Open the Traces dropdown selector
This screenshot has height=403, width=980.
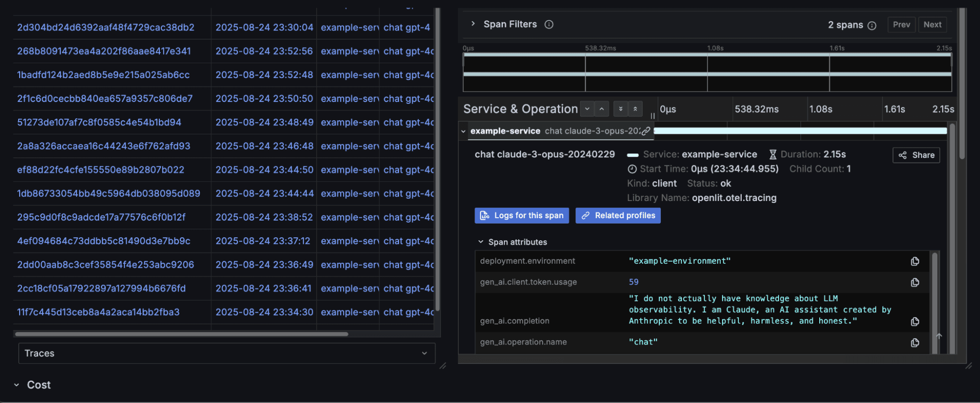coord(226,353)
